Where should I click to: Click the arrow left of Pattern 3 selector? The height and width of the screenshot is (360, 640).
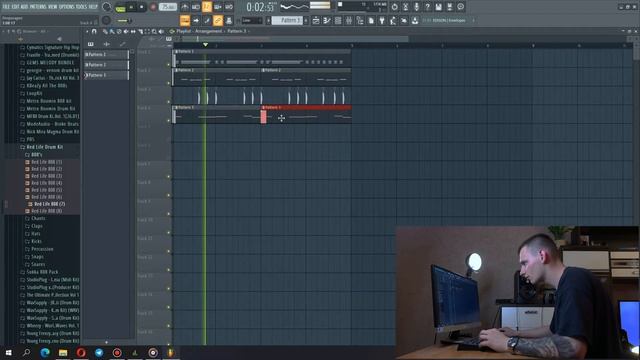pyautogui.click(x=269, y=20)
